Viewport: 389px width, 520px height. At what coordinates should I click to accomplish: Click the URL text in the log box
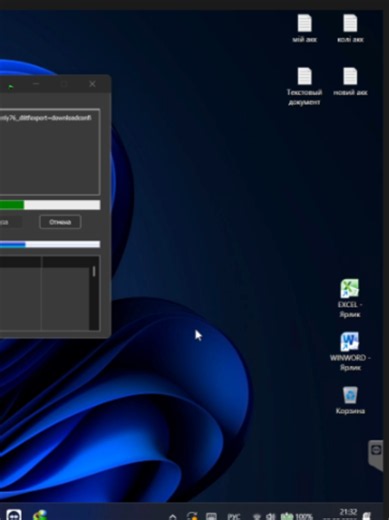(x=46, y=118)
